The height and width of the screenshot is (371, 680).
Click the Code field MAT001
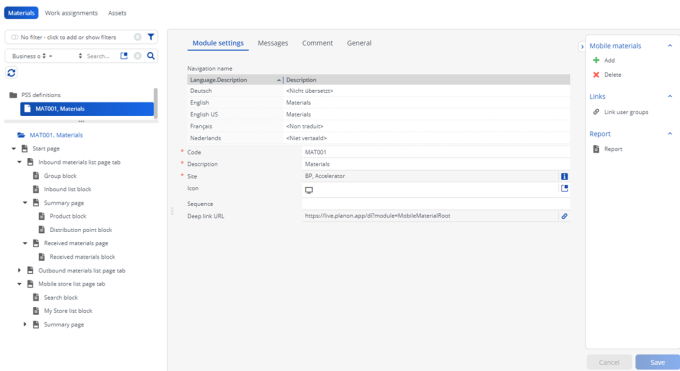point(436,152)
